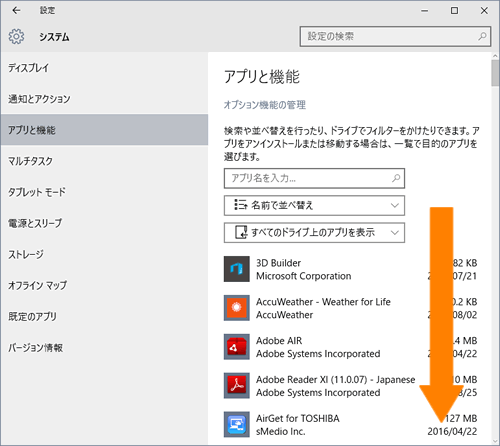Select the AirGet for TOSHIBA entry name
The width and height of the screenshot is (500, 446).
tap(298, 418)
